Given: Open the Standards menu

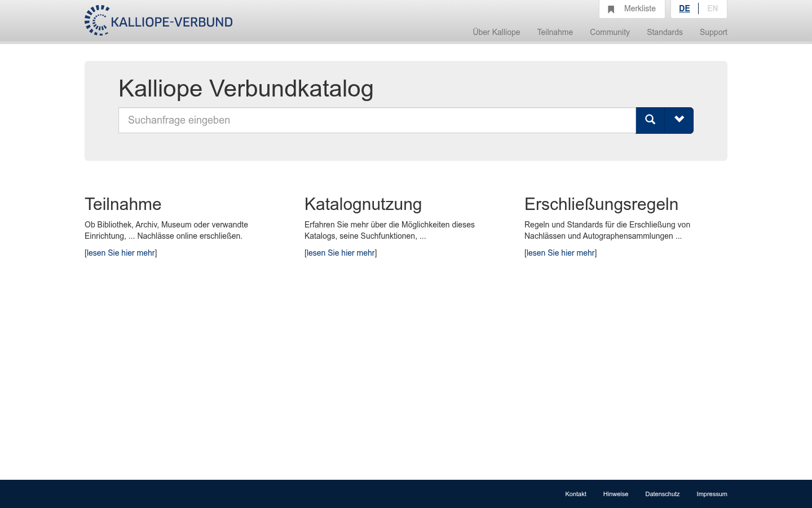Looking at the screenshot, I should [x=665, y=32].
